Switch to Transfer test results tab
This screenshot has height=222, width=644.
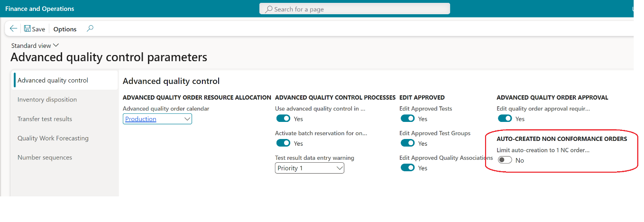pos(45,119)
